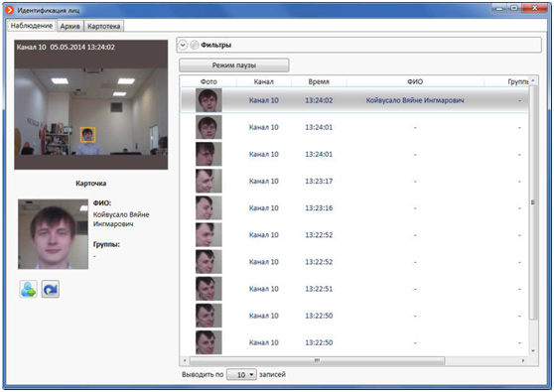Open the records count dropdown showing 10

[241, 375]
